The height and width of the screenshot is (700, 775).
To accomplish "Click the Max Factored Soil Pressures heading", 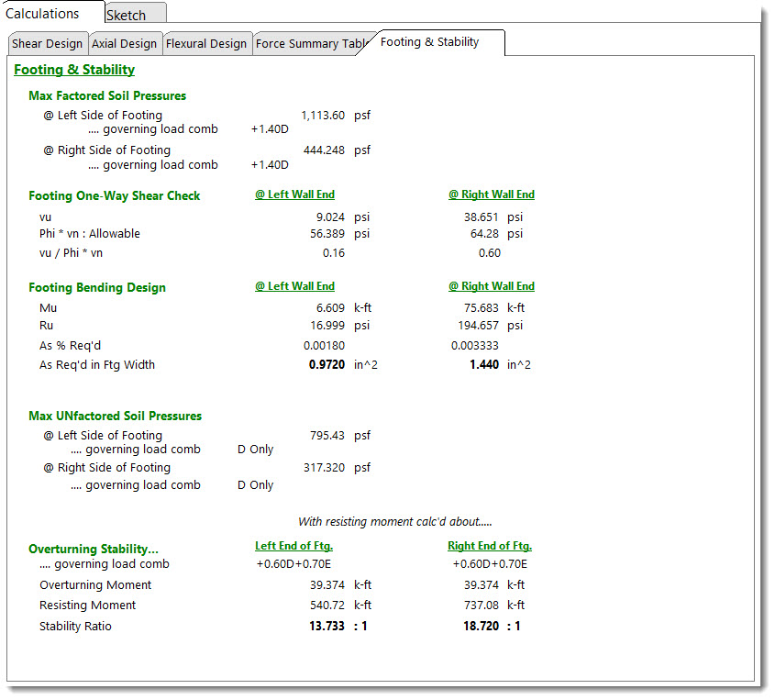I will pyautogui.click(x=107, y=95).
